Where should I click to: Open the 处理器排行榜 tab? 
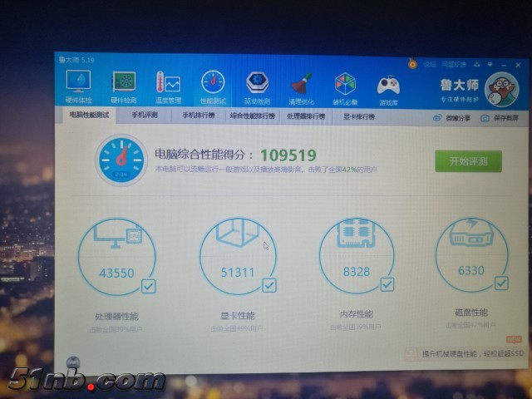[x=308, y=117]
